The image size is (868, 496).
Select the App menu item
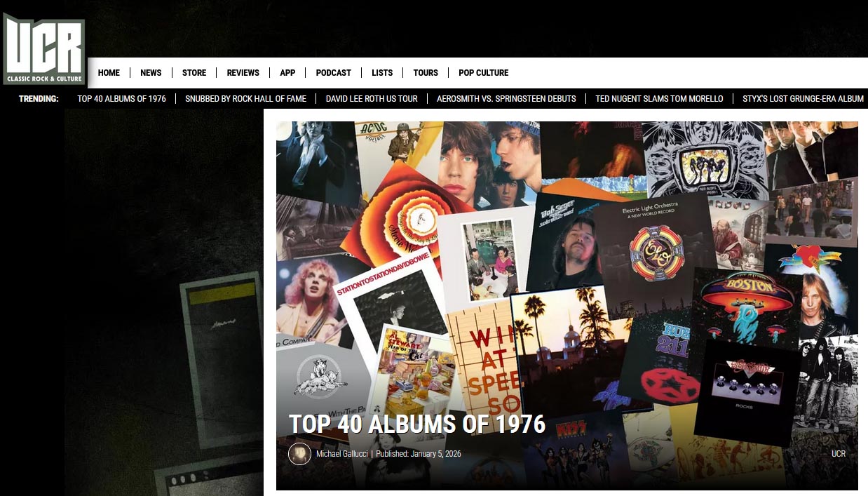287,73
